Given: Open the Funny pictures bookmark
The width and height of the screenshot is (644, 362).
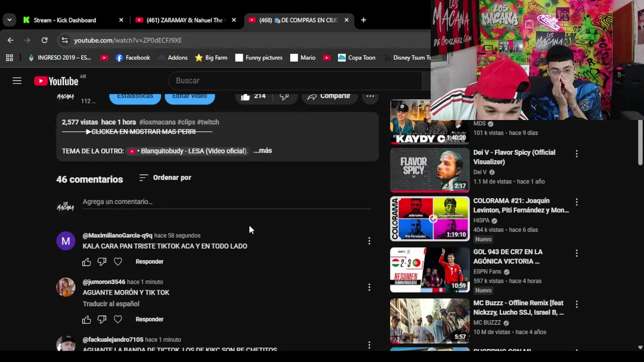Looking at the screenshot, I should [x=259, y=58].
